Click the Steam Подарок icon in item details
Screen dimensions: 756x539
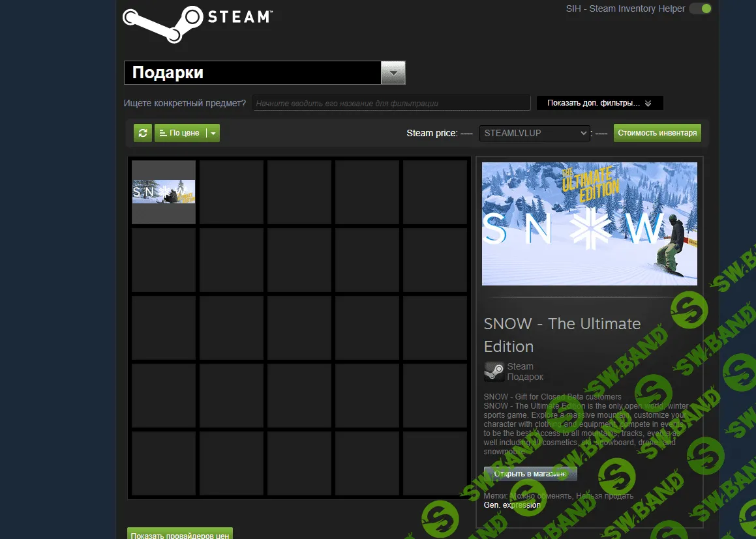(493, 371)
